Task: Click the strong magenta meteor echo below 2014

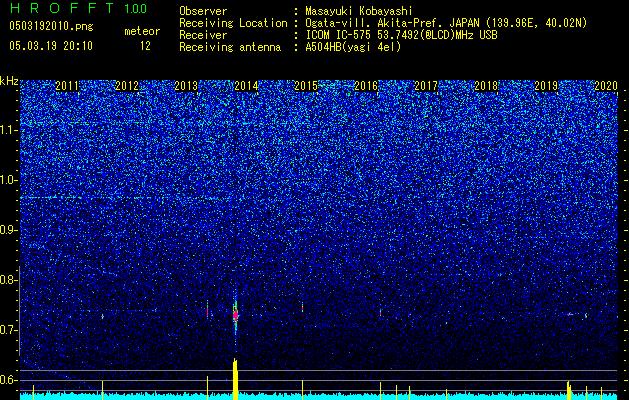Action: point(235,315)
